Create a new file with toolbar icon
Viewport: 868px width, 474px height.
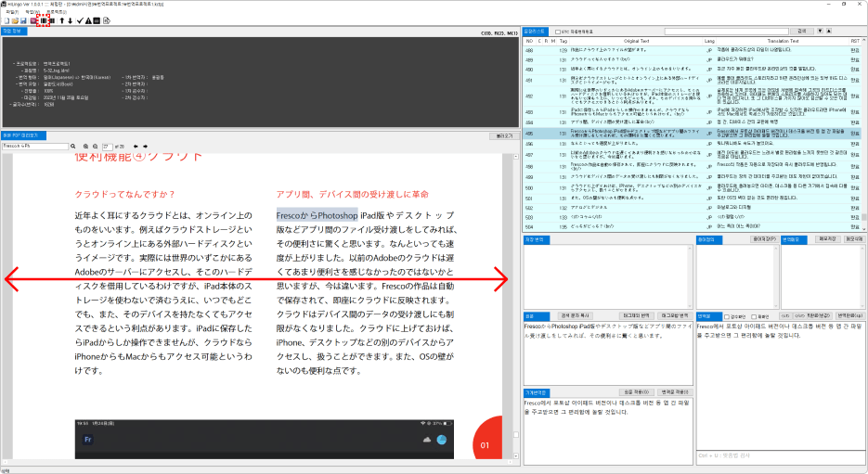pos(6,20)
